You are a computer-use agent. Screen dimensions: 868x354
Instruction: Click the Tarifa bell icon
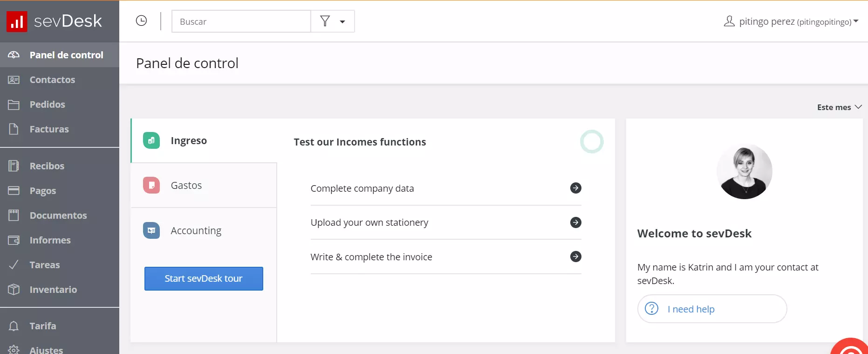tap(14, 326)
